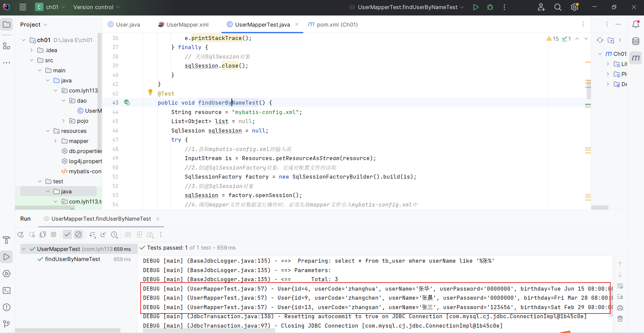
Task: Select db.properties file in tree
Action: coord(82,151)
